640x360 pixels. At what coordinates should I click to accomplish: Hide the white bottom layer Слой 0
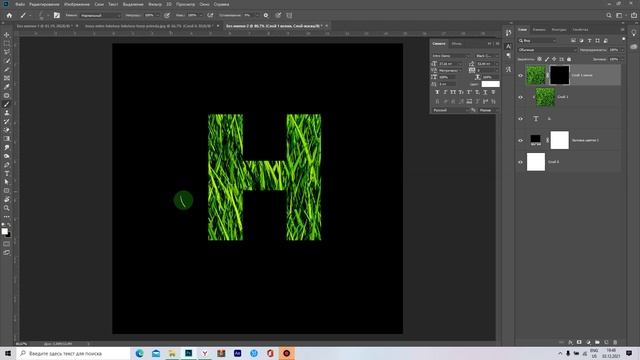[x=520, y=162]
